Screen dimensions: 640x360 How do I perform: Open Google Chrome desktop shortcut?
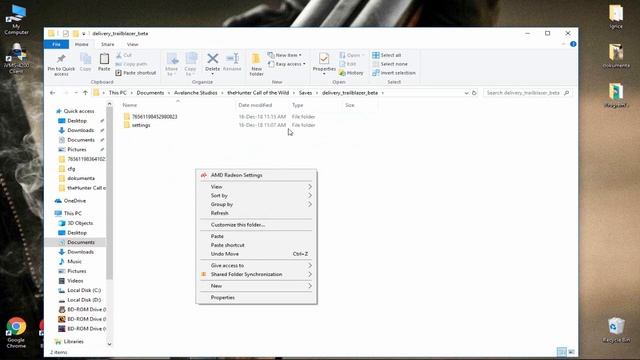pos(16,333)
